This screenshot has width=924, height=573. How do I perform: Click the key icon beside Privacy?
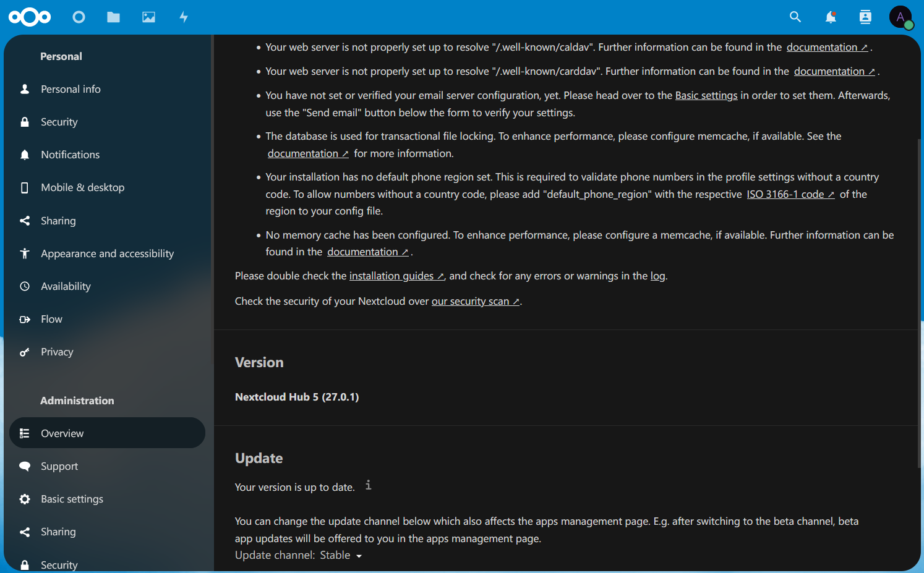[x=25, y=352]
